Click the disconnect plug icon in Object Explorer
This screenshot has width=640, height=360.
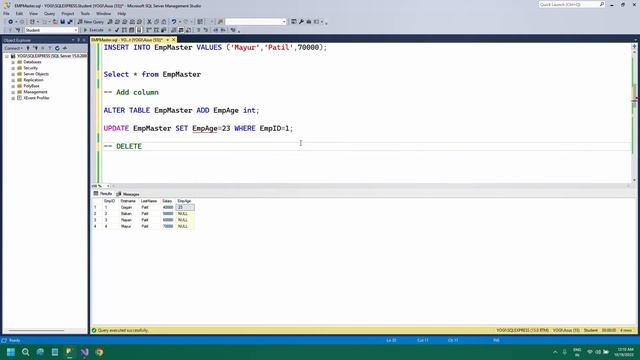click(x=36, y=48)
